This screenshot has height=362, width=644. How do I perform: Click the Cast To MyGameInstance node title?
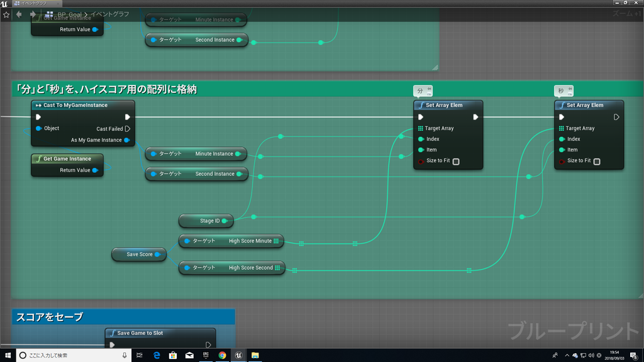point(75,105)
